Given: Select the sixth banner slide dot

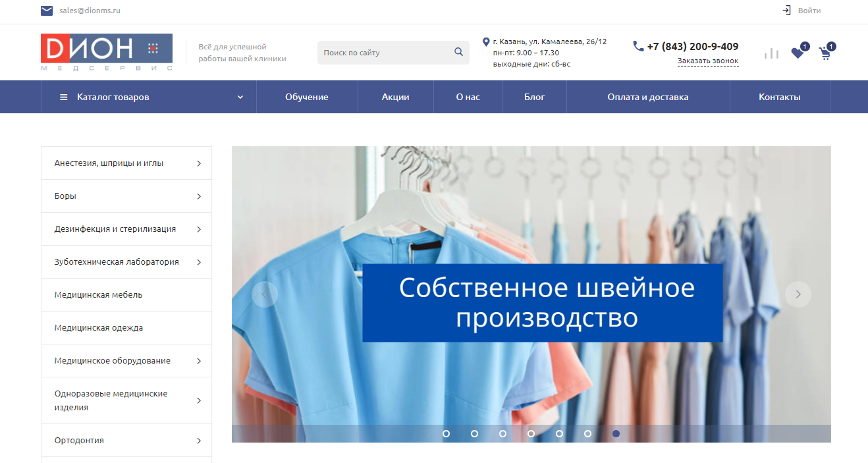Looking at the screenshot, I should [x=587, y=433].
